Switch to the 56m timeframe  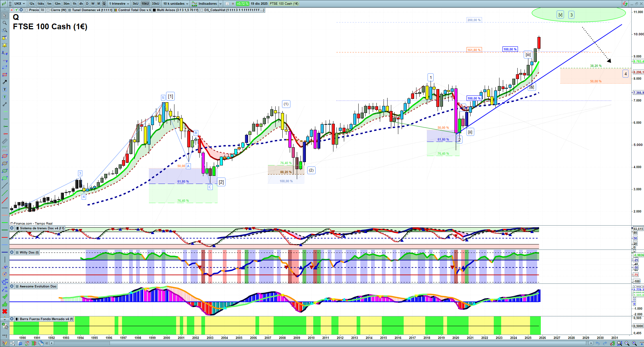[67, 4]
